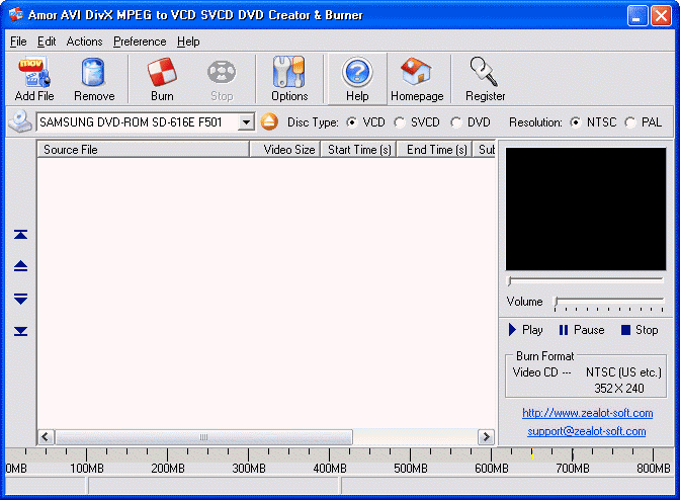Move selected file down one position
680x500 pixels.
pyautogui.click(x=20, y=298)
